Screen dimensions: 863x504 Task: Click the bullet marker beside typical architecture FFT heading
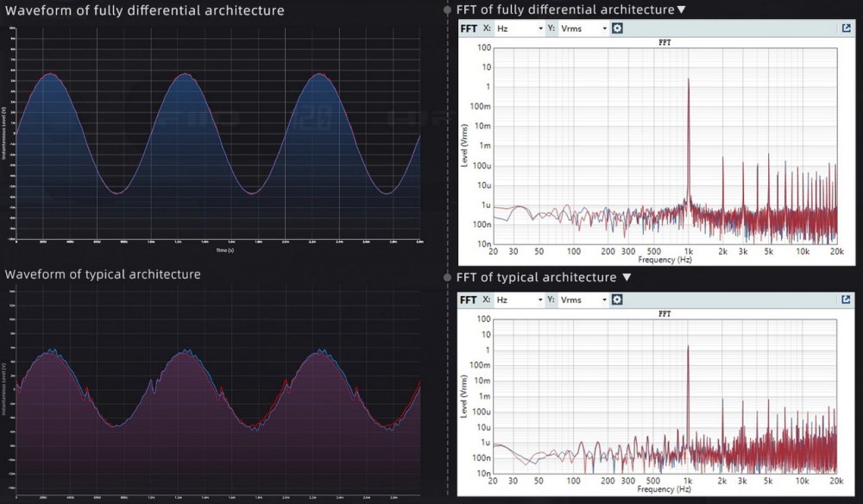point(447,278)
